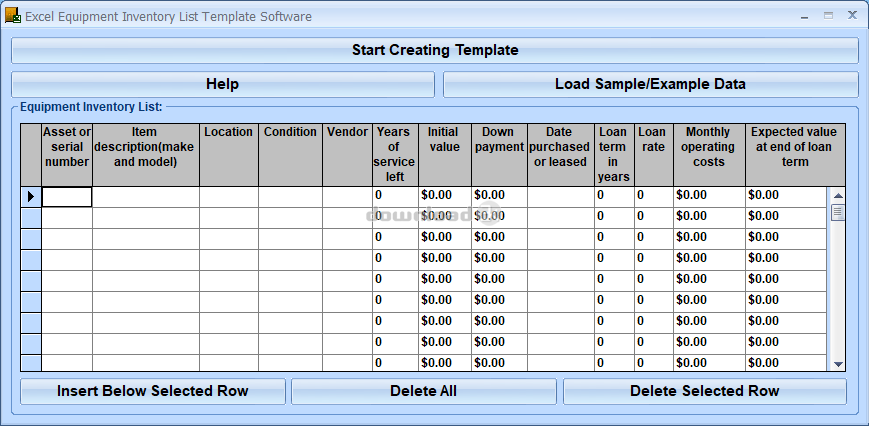Click the vertical scrollbar thumb
This screenshot has height=426, width=869.
coord(838,212)
